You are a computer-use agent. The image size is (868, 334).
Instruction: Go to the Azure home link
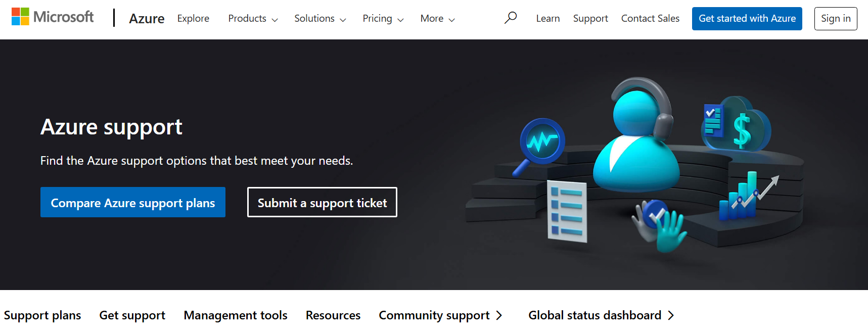147,19
